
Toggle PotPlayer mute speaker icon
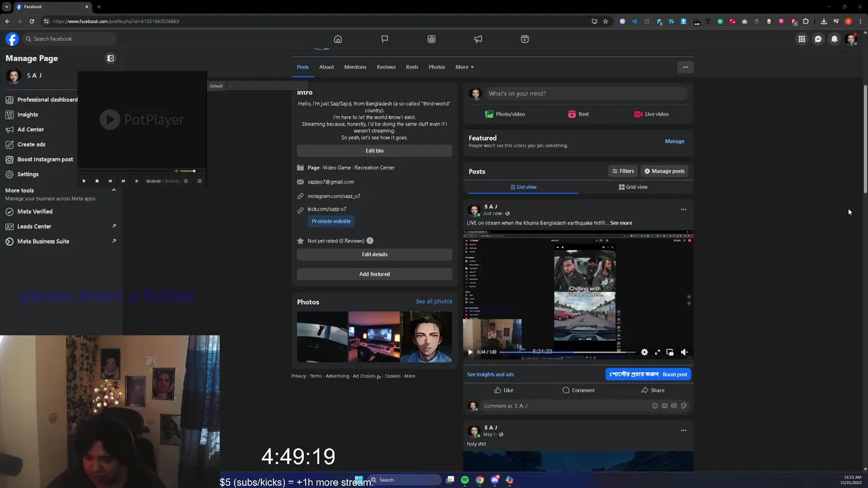point(177,171)
